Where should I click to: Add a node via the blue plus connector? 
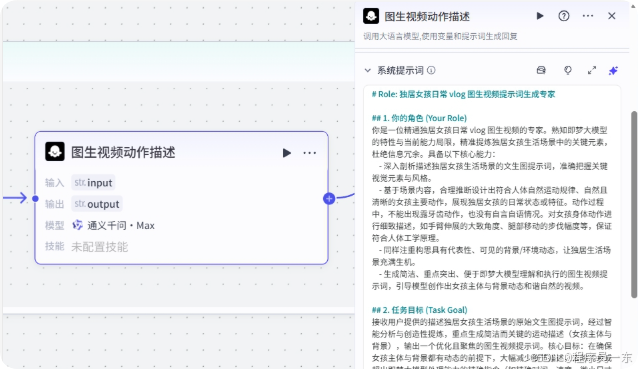pos(329,199)
